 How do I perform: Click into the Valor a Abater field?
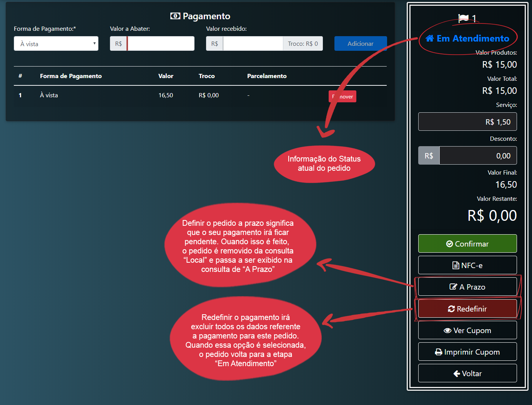tap(160, 44)
